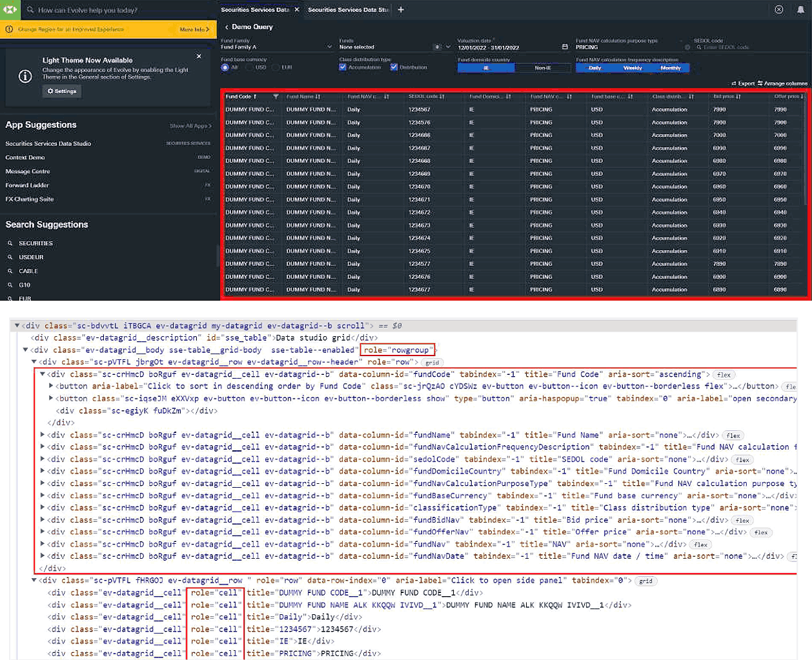This screenshot has width=812, height=660.
Task: Select grid cell with SEDOL 1234677
Action: 420,290
